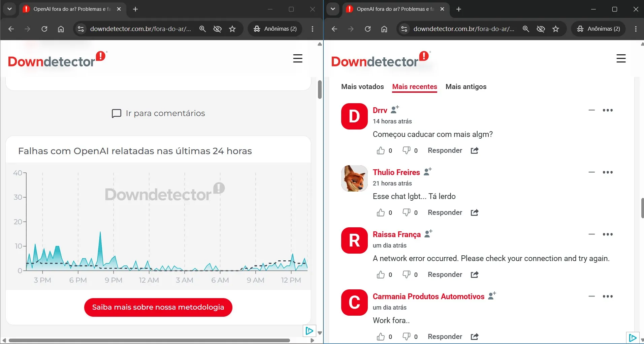
Task: Close the OpenAI tab in right window
Action: pyautogui.click(x=442, y=9)
